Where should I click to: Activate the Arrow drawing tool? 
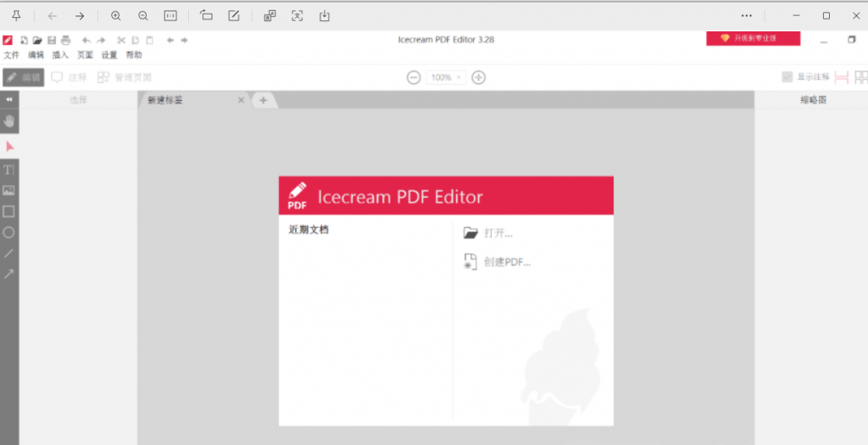pyautogui.click(x=9, y=274)
